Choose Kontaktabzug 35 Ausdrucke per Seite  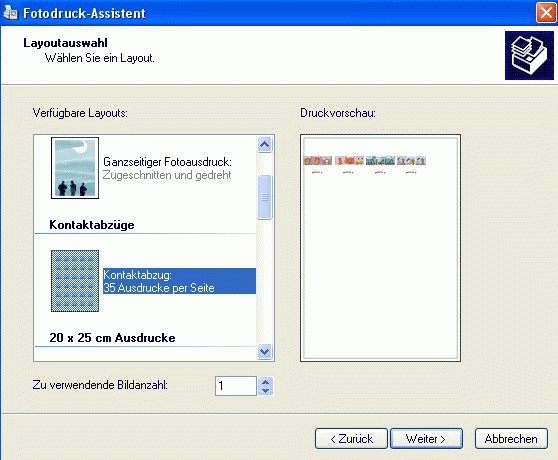(179, 281)
